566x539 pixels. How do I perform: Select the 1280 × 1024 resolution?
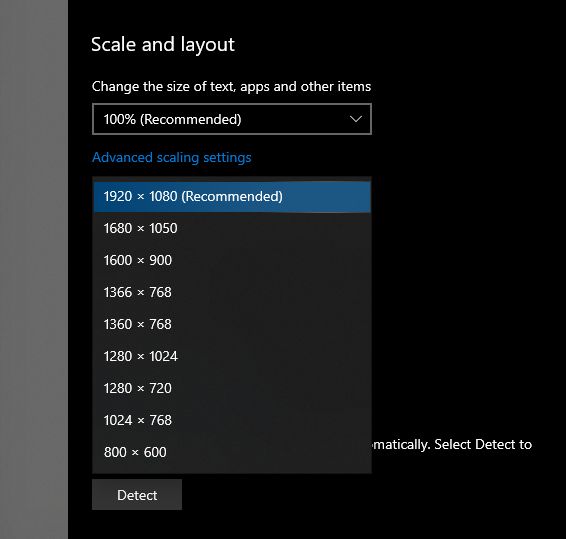[x=232, y=356]
